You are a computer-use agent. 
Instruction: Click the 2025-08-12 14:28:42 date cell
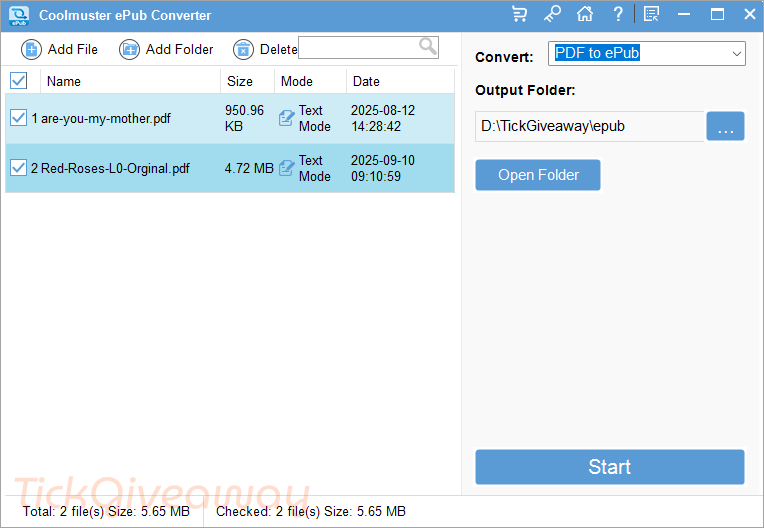click(383, 118)
